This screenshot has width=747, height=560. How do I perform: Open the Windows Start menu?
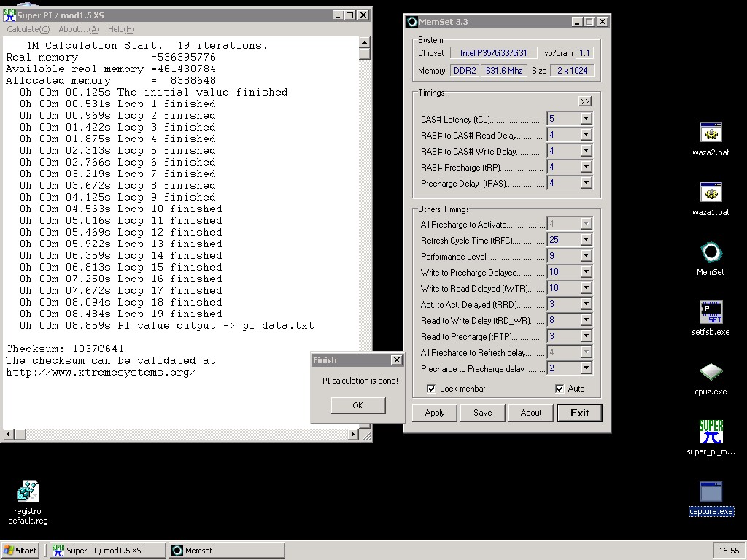point(20,551)
